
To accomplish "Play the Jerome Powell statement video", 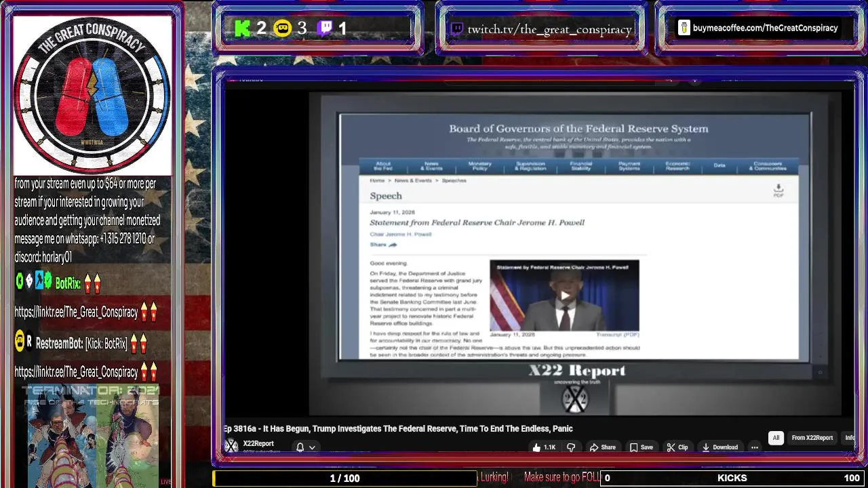I will [x=564, y=296].
